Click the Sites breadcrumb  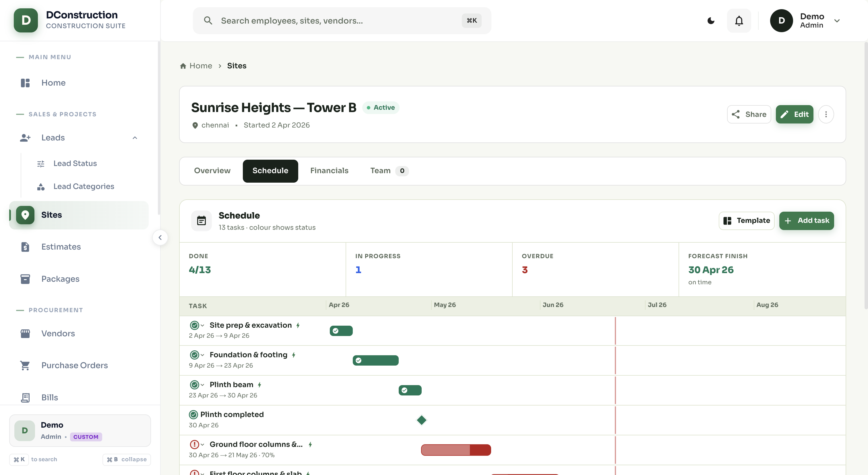coord(237,66)
